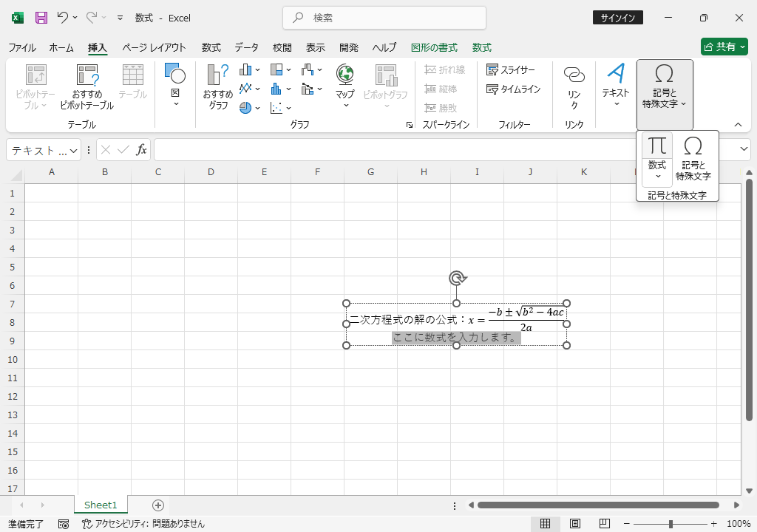Click the スライサー slicer button
Image resolution: width=757 pixels, height=532 pixels.
tap(511, 70)
